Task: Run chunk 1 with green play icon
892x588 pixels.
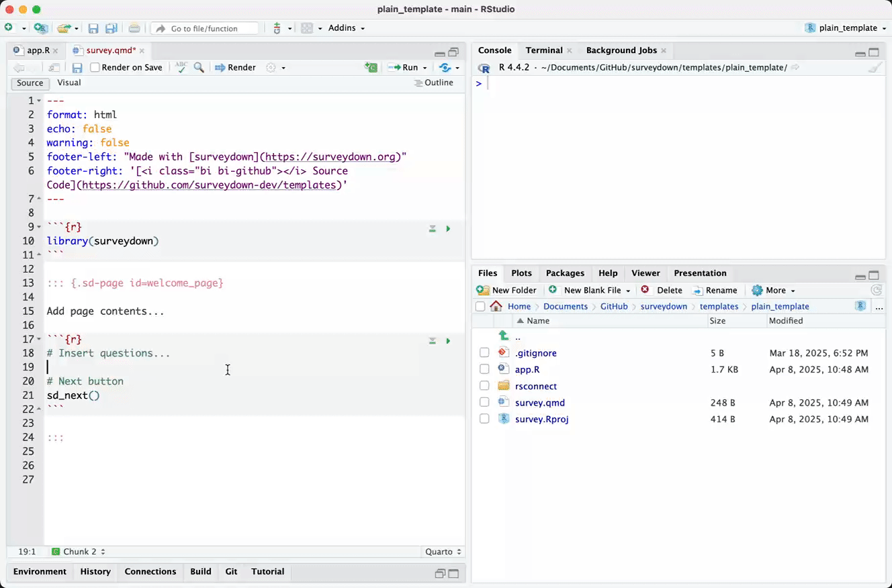Action: (448, 229)
